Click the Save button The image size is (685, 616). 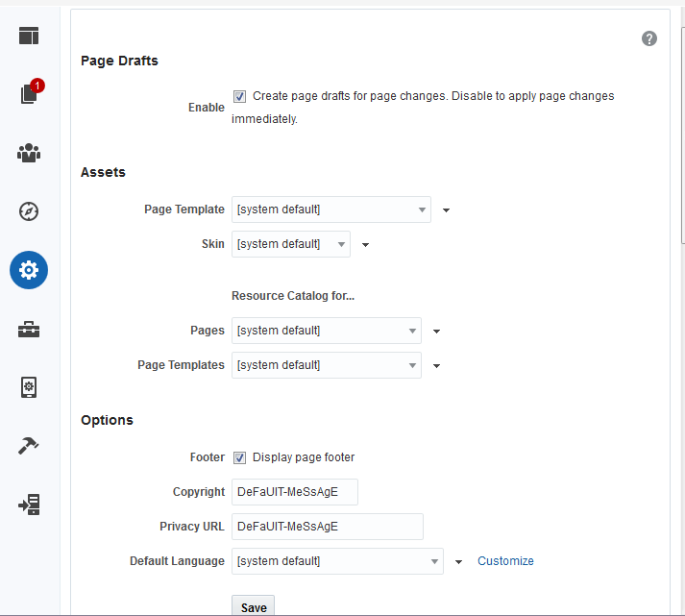point(254,607)
